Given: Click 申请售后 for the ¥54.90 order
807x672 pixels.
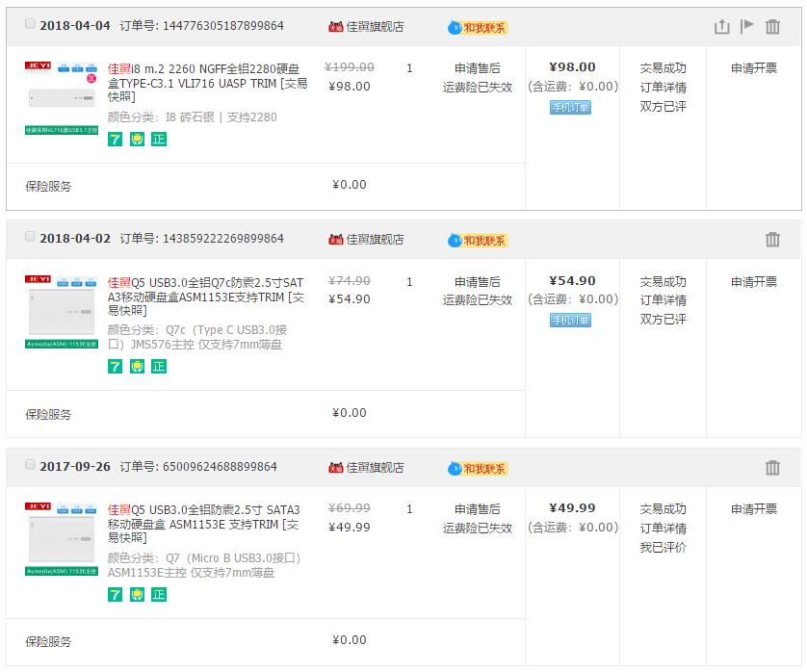Looking at the screenshot, I should [x=477, y=282].
